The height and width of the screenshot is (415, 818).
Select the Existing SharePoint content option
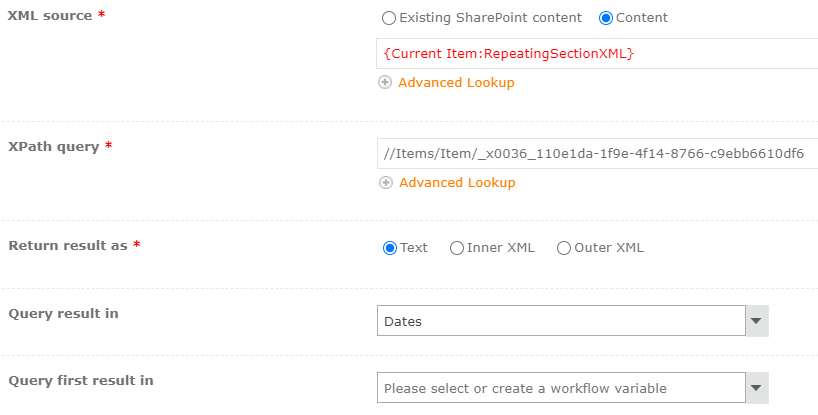(389, 18)
